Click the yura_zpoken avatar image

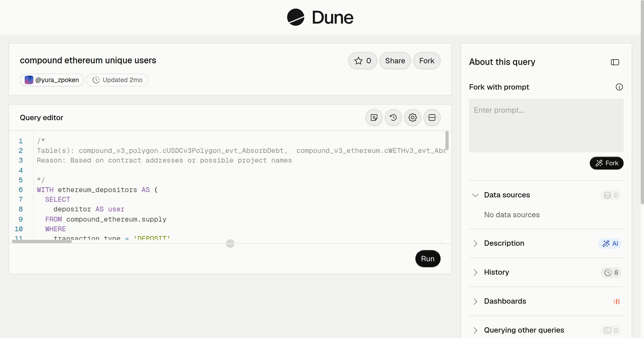tap(29, 80)
